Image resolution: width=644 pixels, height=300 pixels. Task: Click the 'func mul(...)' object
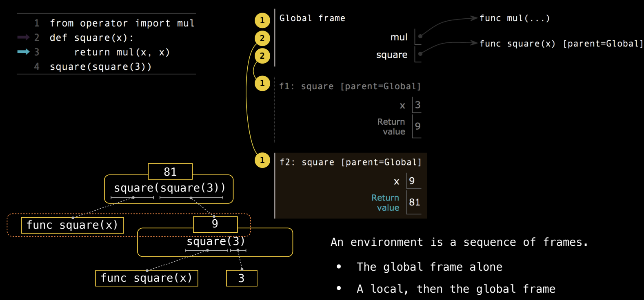click(515, 18)
